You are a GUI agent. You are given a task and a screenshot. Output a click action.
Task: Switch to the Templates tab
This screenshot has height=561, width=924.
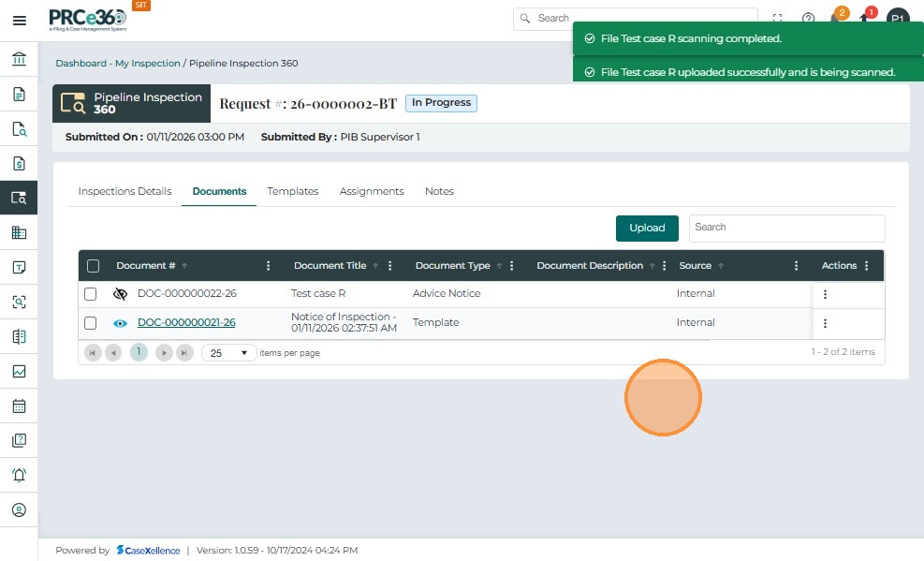(293, 191)
